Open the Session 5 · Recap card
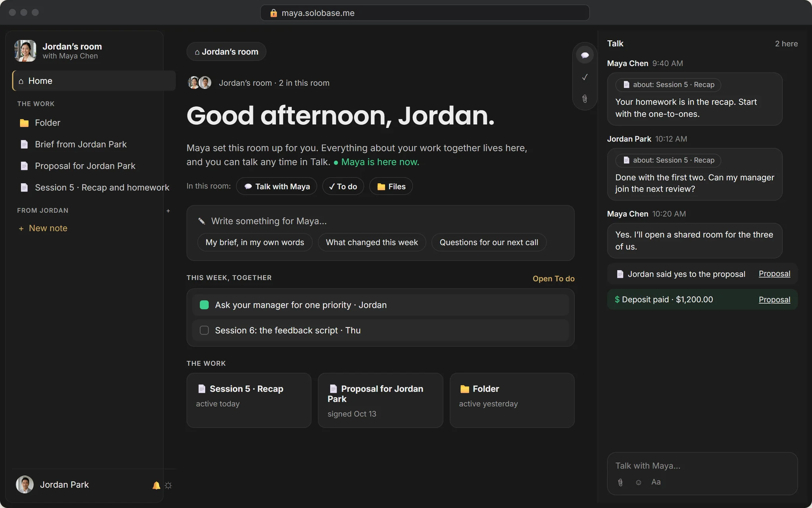 (x=249, y=400)
